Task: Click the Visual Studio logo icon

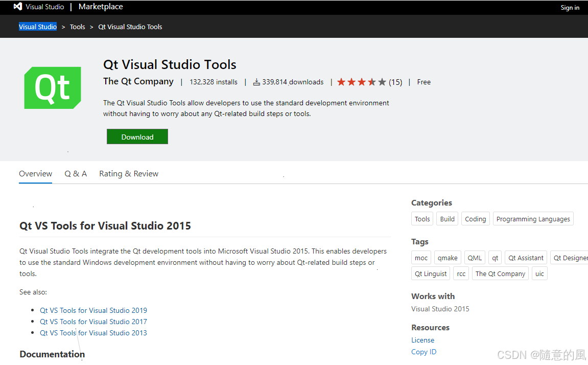Action: tap(18, 6)
